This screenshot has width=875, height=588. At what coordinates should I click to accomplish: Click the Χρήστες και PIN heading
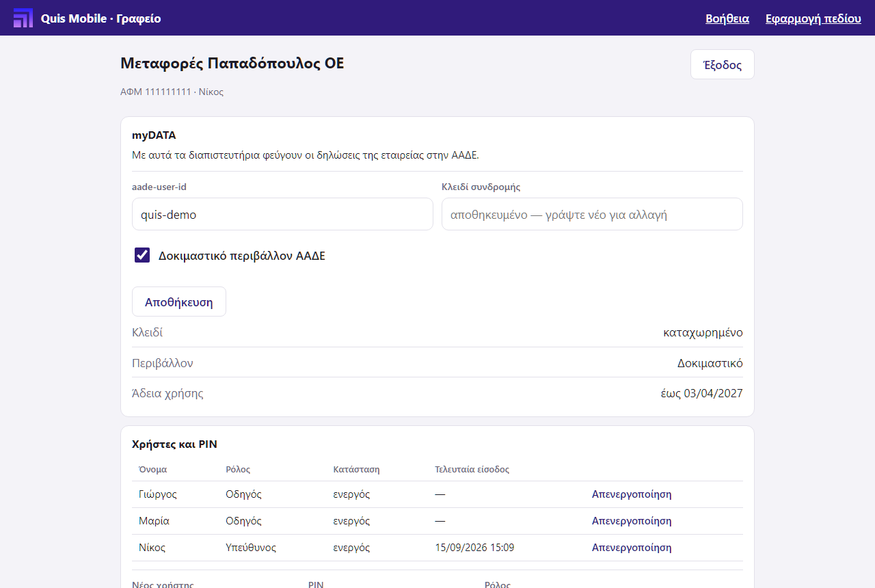coord(174,444)
